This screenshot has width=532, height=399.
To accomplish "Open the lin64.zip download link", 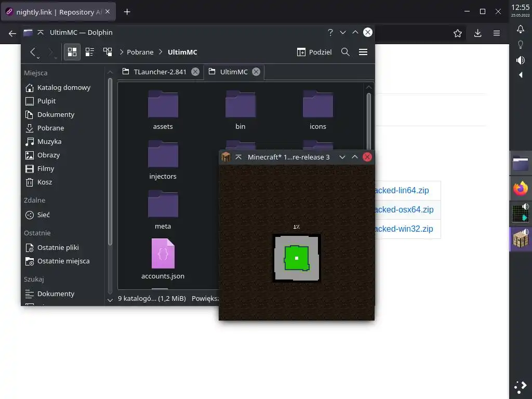I will (x=402, y=190).
